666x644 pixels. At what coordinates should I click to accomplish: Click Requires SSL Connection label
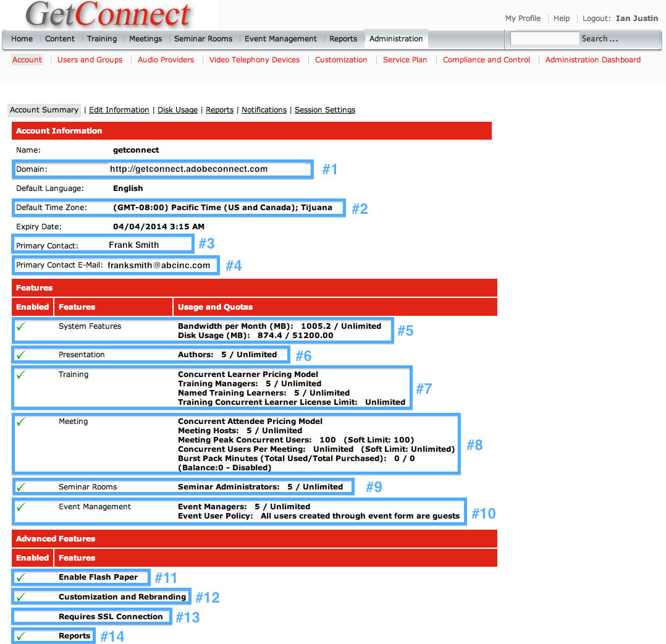tap(111, 616)
